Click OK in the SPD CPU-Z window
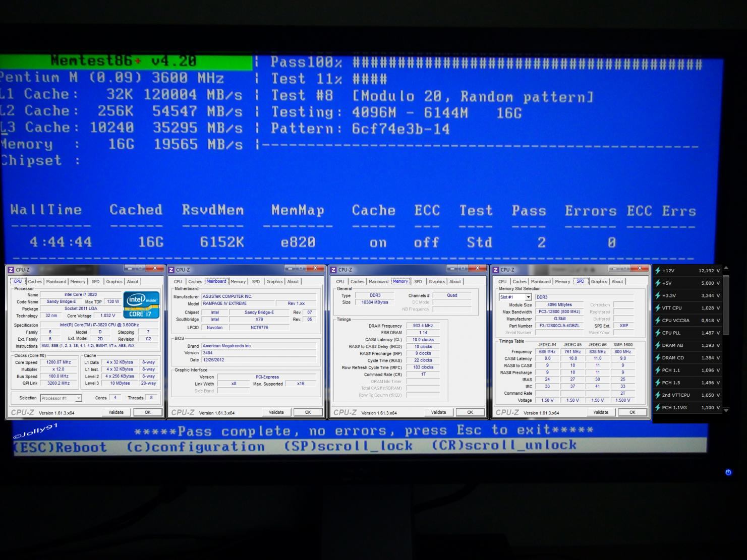747x560 pixels. [x=632, y=412]
